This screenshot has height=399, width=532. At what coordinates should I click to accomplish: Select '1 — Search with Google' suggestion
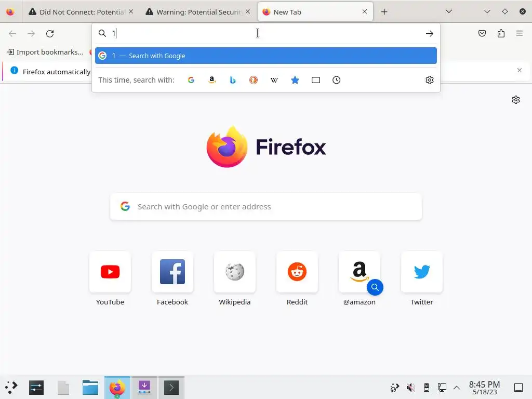tap(265, 56)
